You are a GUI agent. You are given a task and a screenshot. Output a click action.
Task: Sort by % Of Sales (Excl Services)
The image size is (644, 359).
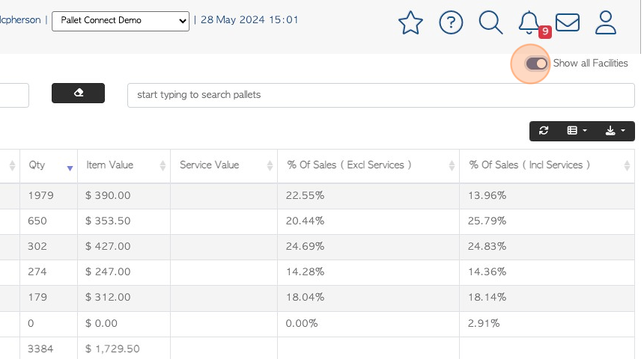pos(368,165)
